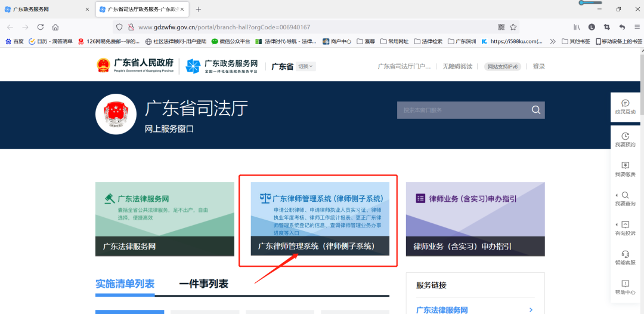Open the 广东律师管理系统 (律师侧子系统) card
Viewport: 644px width, 314px height.
pyautogui.click(x=320, y=219)
